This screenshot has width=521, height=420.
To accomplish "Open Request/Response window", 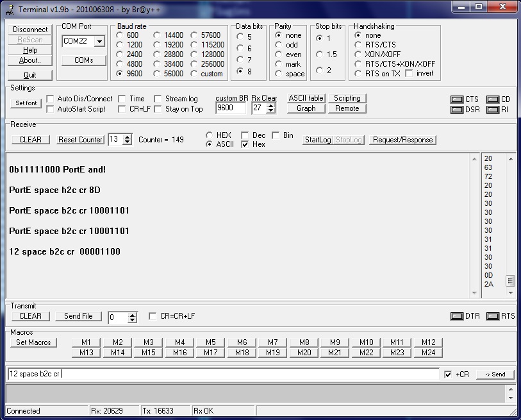I will pos(402,140).
